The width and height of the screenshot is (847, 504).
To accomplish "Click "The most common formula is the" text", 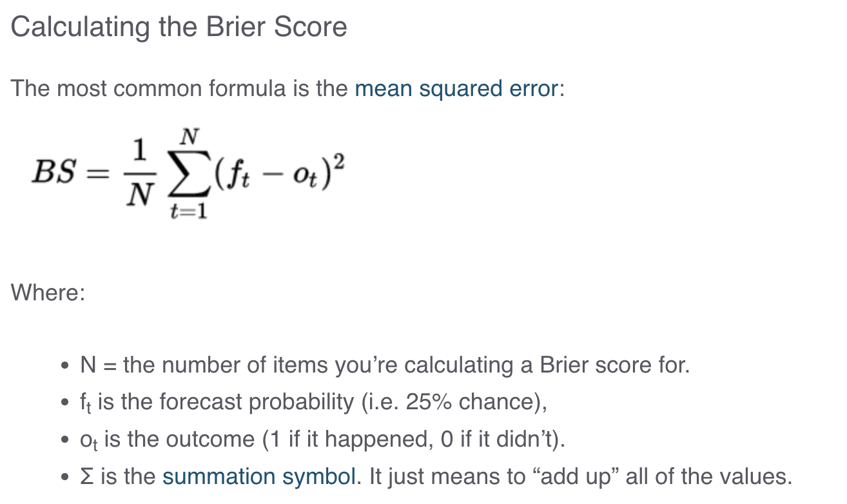I will tap(180, 88).
